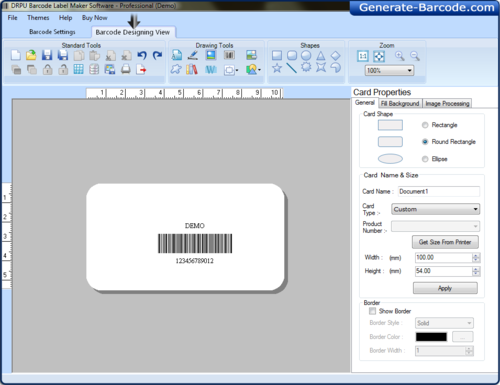Image resolution: width=500 pixels, height=385 pixels.
Task: Click the Border Width spinner arrows
Action: click(x=469, y=351)
